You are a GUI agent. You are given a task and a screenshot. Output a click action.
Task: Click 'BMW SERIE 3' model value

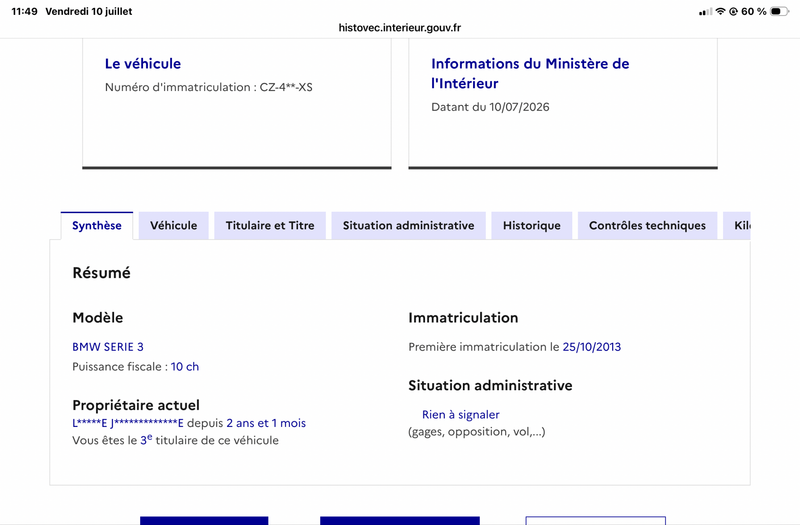coord(108,347)
